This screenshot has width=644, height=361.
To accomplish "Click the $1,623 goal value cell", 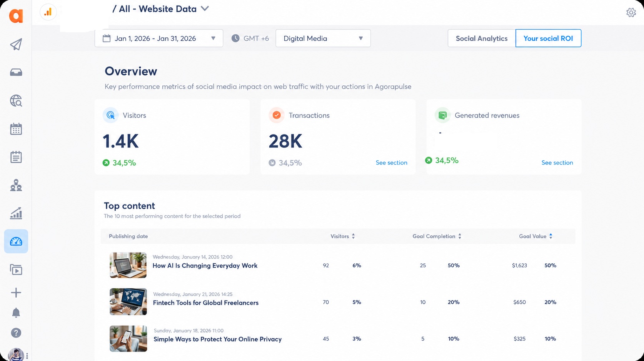I will coord(519,266).
